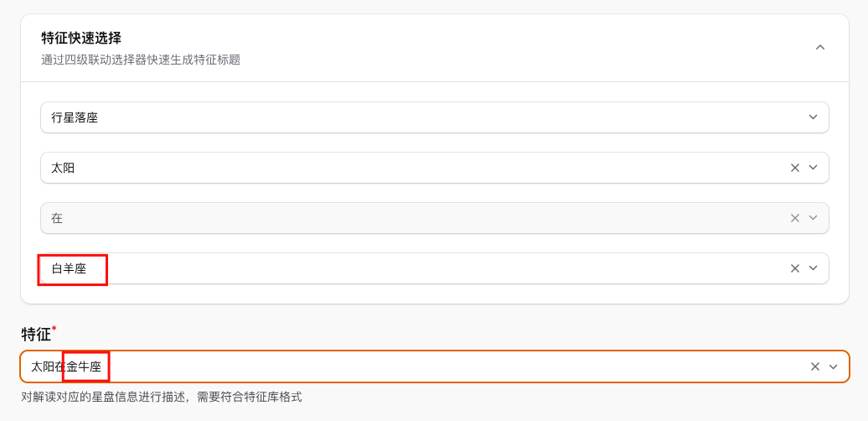Click the 对解读对应的星盘信息 helper text
Viewport: 868px width, 421px height.
tap(161, 397)
